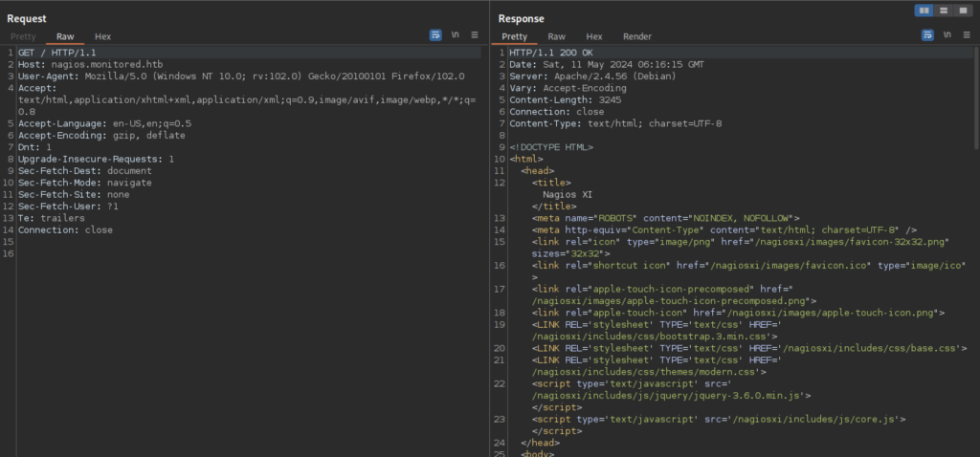Open the Hex tab in Request panel
Viewport: 980px width, 457px height.
tap(102, 36)
